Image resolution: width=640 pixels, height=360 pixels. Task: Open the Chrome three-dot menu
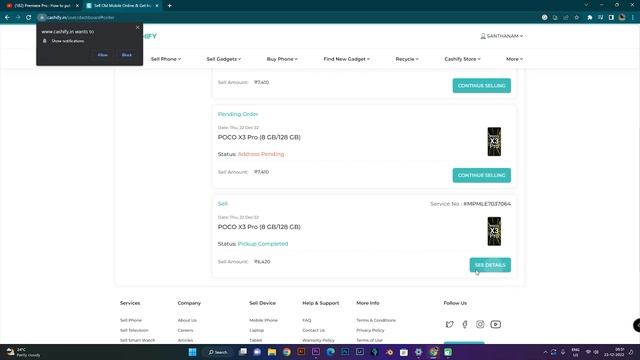633,18
